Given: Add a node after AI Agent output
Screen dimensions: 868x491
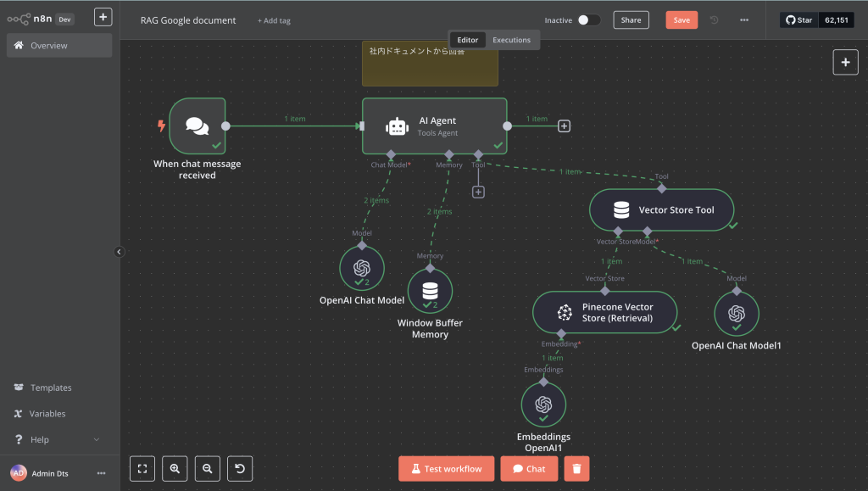Looking at the screenshot, I should pos(564,126).
